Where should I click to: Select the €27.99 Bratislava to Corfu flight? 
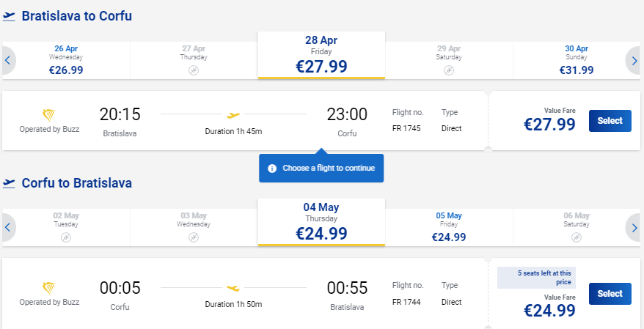(x=610, y=121)
